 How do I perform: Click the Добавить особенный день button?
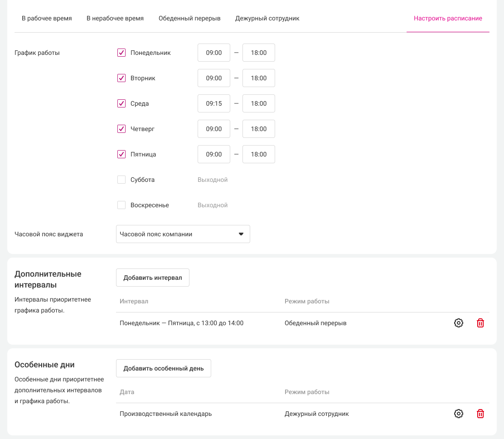(163, 368)
